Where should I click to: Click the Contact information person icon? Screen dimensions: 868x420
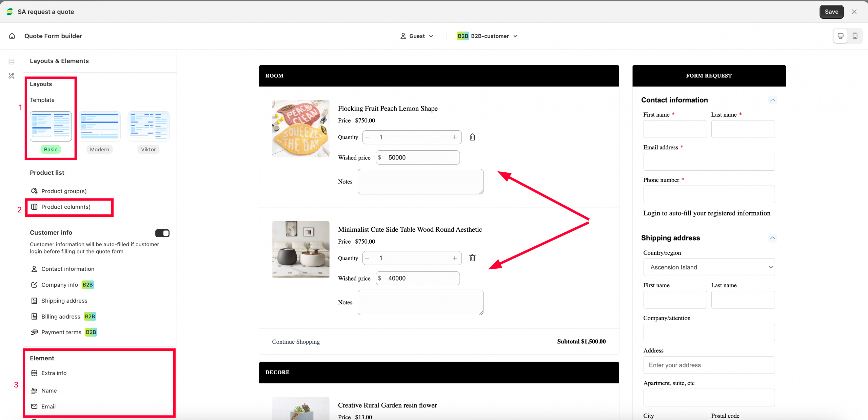click(x=34, y=269)
